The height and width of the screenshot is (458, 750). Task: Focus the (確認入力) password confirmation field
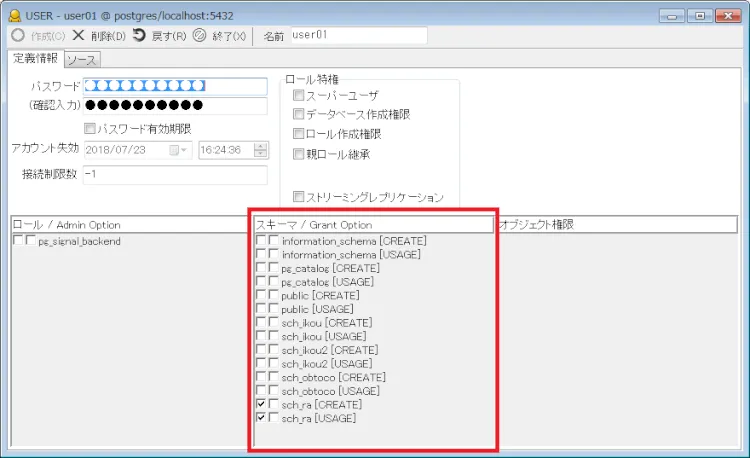click(x=175, y=105)
